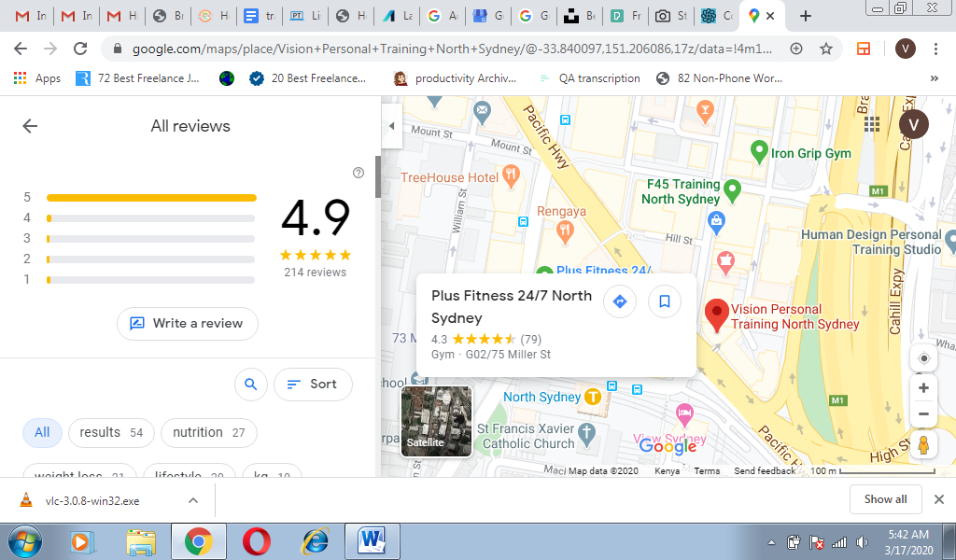Open Opera from taskbar
Viewport: 956px width, 560px height.
(257, 541)
